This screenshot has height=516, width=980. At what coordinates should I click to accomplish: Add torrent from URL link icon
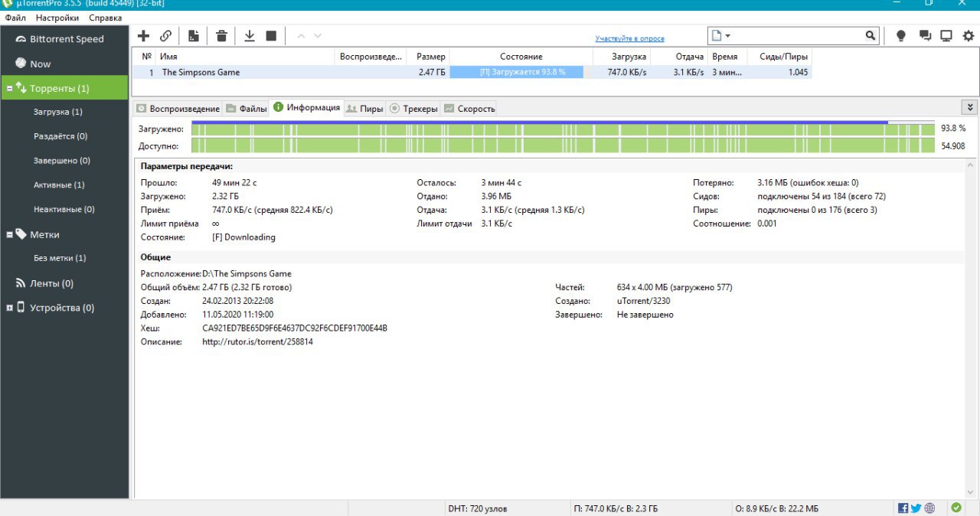(165, 35)
